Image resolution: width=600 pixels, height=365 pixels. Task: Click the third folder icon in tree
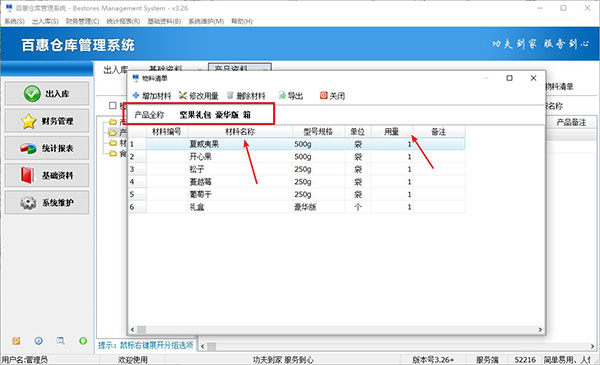click(x=113, y=143)
